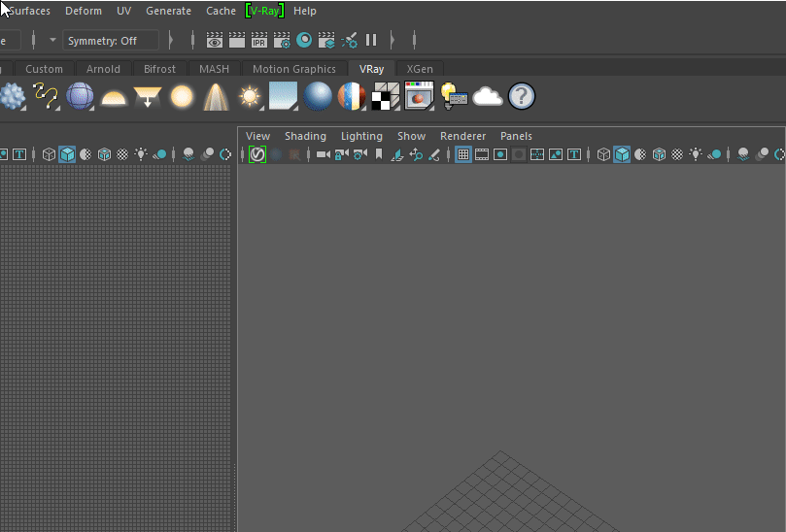This screenshot has width=786, height=532.
Task: Render the current frame clapboard icon
Action: (237, 40)
